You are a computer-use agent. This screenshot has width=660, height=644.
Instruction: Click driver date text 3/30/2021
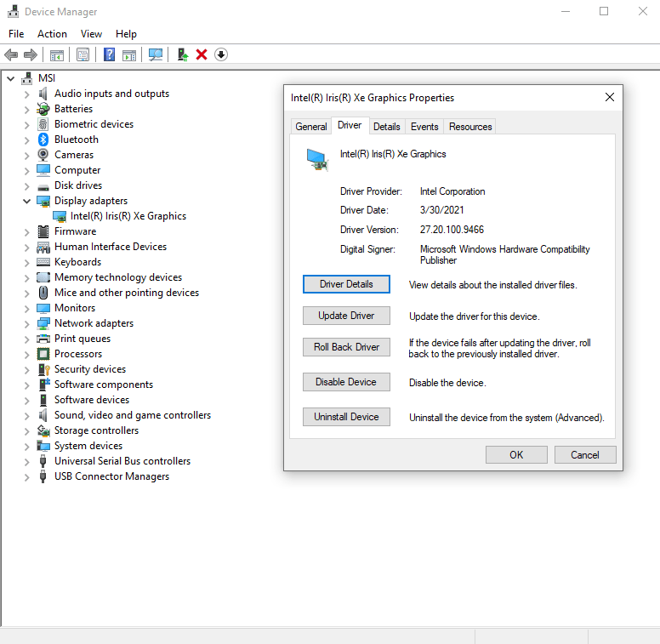[441, 210]
